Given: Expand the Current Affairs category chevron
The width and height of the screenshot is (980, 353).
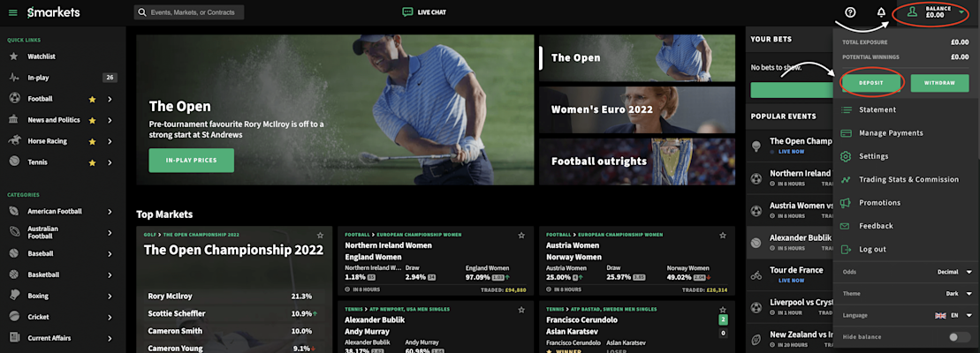Looking at the screenshot, I should point(110,338).
